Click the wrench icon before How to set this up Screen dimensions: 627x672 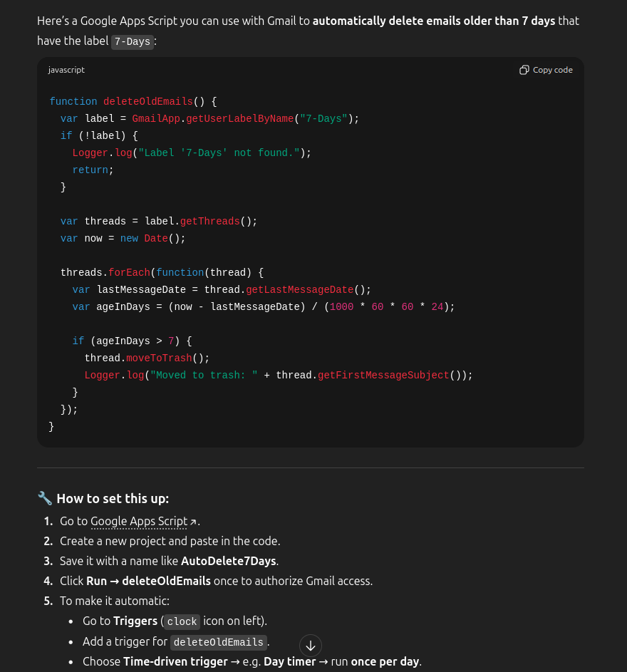[45, 498]
